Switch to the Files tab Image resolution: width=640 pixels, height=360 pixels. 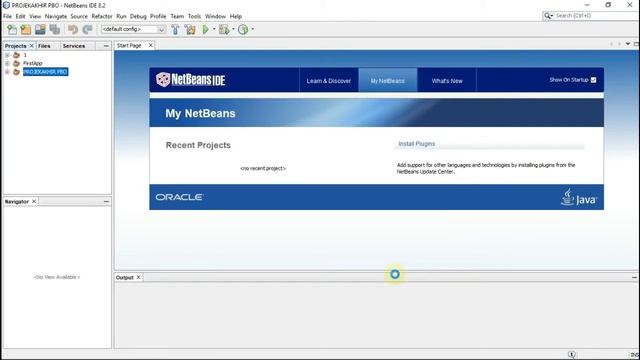pos(44,46)
